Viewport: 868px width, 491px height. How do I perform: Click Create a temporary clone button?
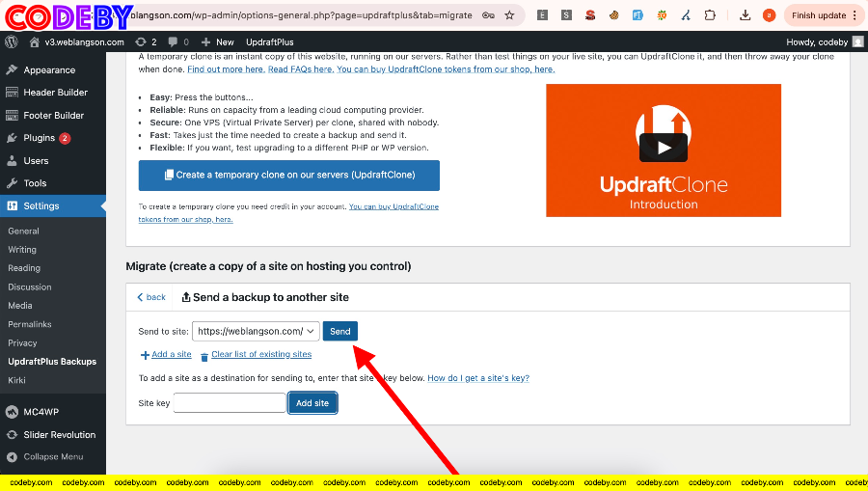tap(289, 175)
